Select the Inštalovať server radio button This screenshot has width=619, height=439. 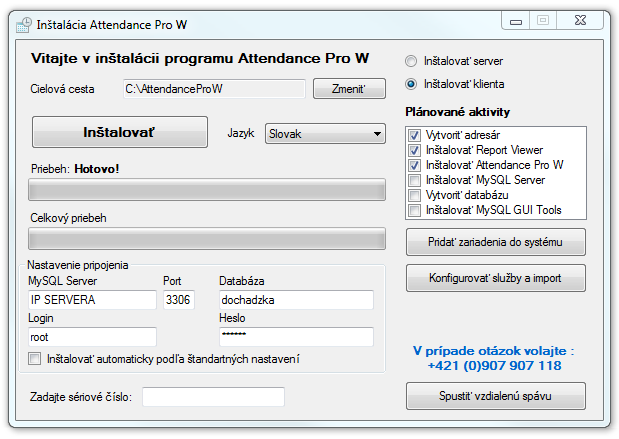(x=411, y=61)
